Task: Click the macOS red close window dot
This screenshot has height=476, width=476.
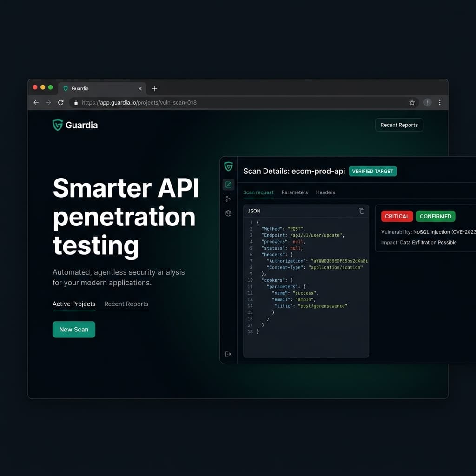Action: point(35,87)
